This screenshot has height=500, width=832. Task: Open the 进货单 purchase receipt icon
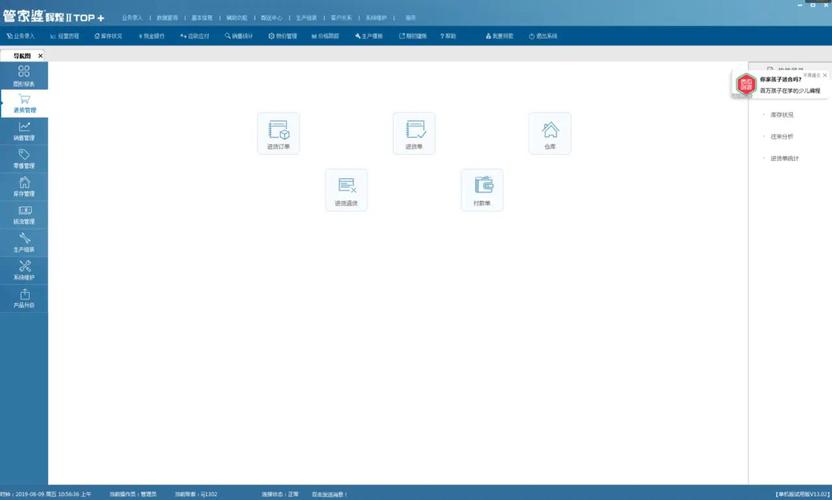point(414,134)
